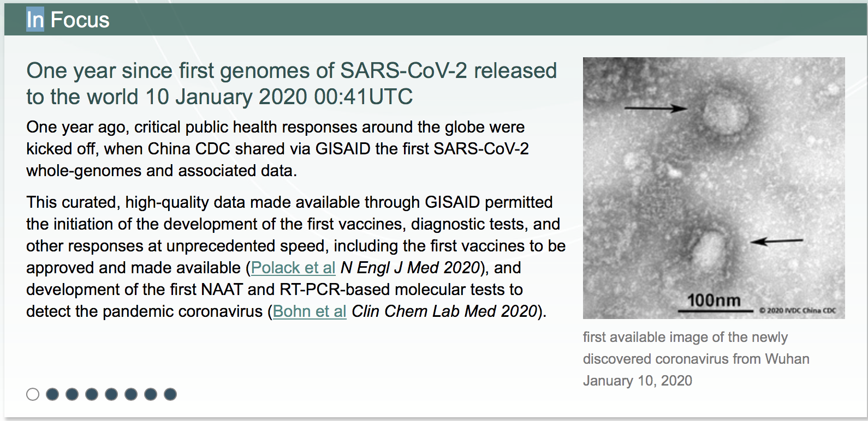Open the Bohn et al link
The height and width of the screenshot is (421, 868).
pos(310,311)
